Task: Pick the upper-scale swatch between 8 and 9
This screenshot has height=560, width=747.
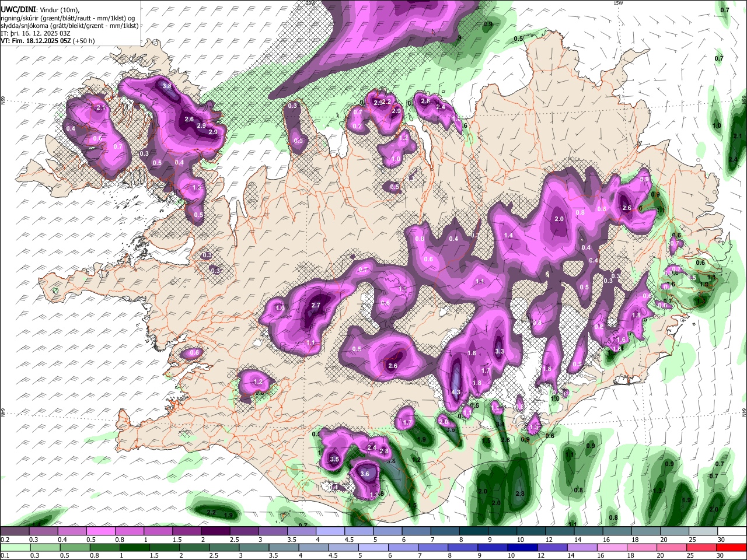Action: [474, 531]
